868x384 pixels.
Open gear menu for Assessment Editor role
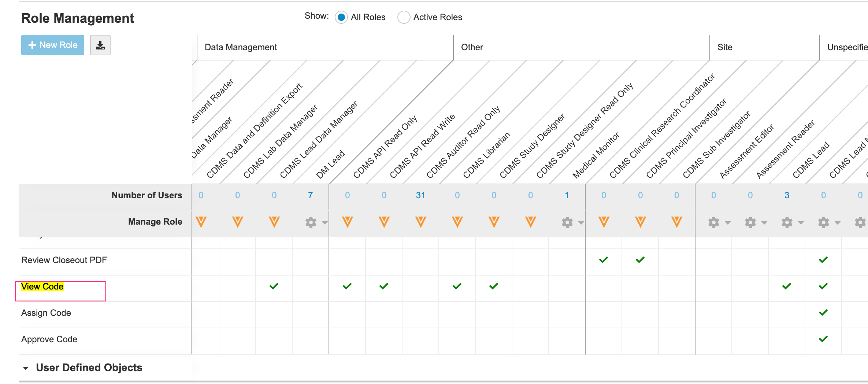click(714, 222)
